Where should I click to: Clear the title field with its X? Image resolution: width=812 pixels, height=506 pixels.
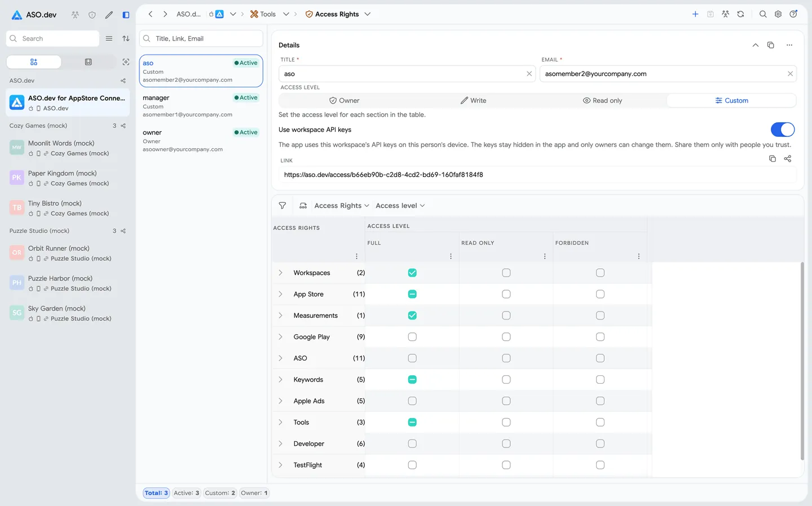pyautogui.click(x=529, y=74)
